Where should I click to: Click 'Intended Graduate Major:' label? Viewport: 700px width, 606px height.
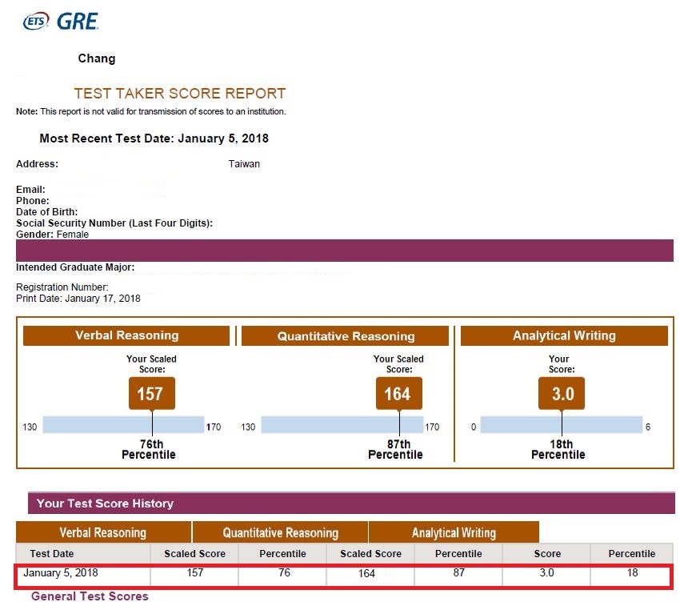pos(75,267)
